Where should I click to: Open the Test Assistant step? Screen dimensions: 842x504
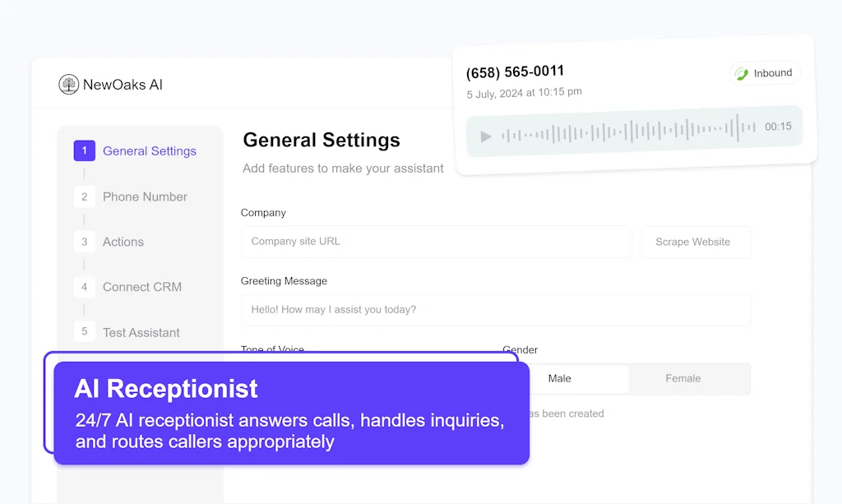(141, 332)
